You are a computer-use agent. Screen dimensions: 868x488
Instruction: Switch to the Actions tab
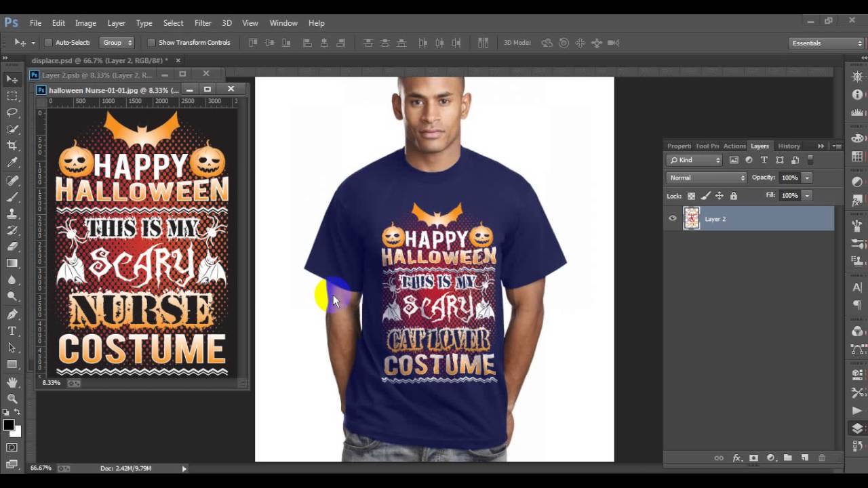pos(734,146)
